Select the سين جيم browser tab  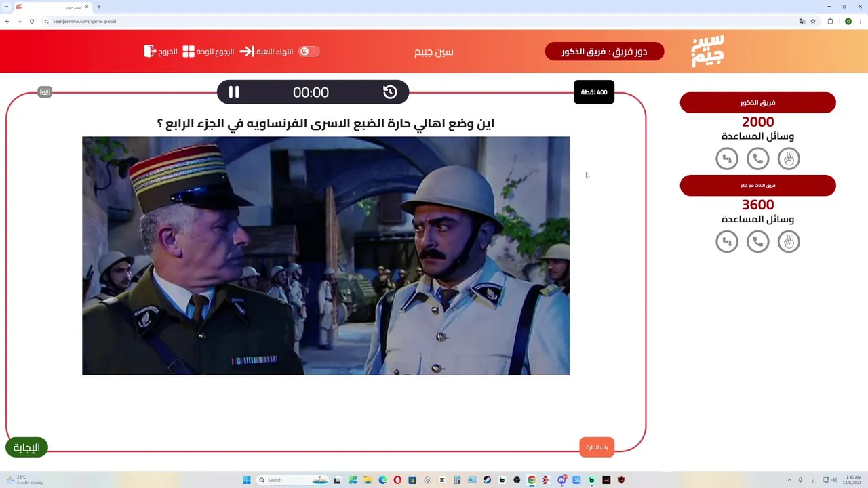53,7
